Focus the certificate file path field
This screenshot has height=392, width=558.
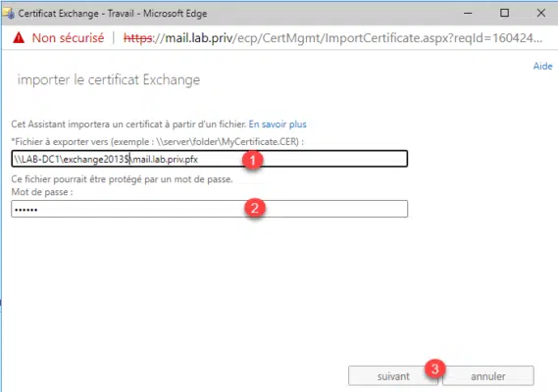click(209, 159)
